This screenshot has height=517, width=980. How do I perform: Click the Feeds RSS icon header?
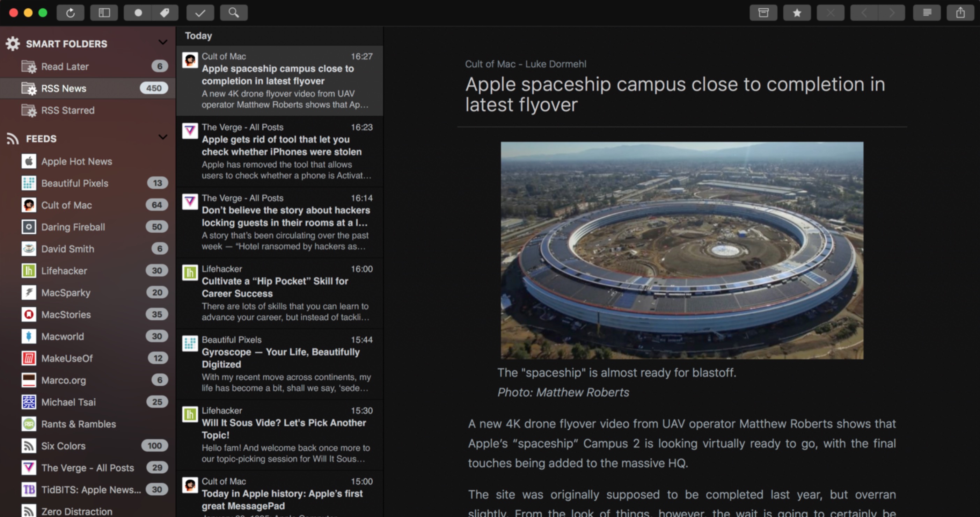[13, 138]
